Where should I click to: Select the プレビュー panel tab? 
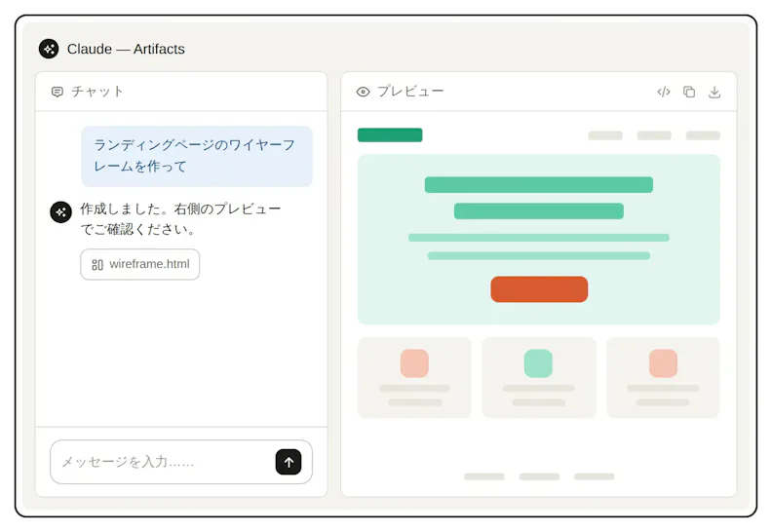(x=400, y=92)
